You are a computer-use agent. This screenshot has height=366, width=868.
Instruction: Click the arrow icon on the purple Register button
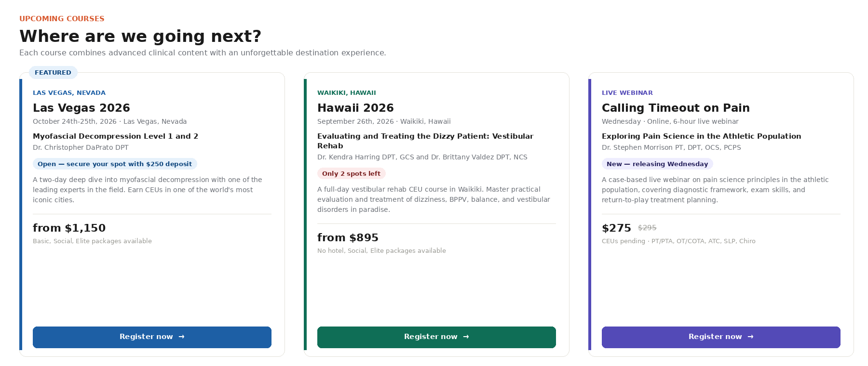click(x=750, y=337)
